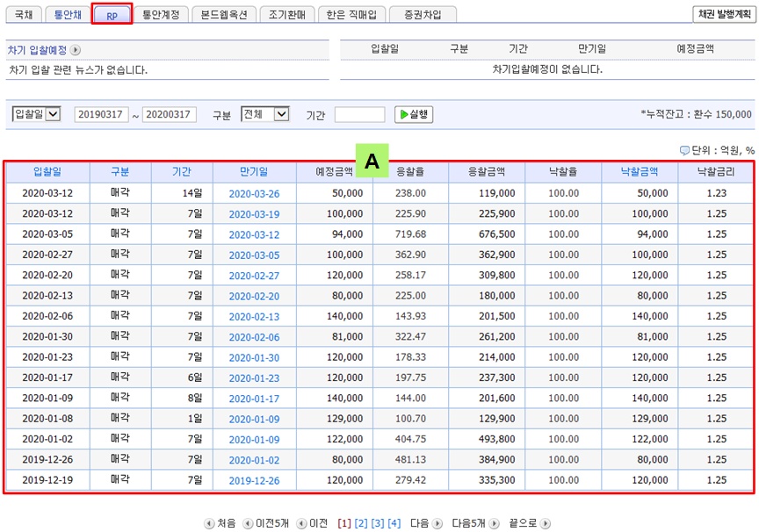759x532 pixels.
Task: Open maturity date link 2020-01-23
Action: [x=254, y=377]
